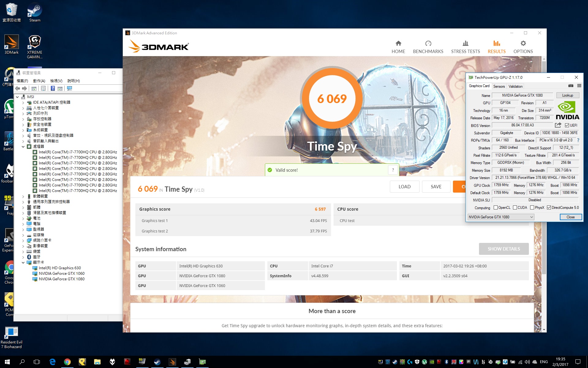This screenshot has width=588, height=368.
Task: Collapse the display adapters (顯示卡) node
Action: 23,263
